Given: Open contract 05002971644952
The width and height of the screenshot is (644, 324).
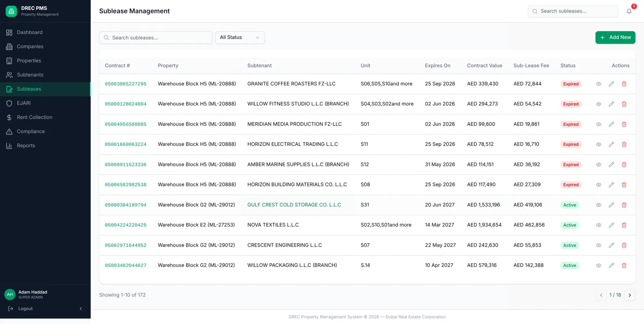Looking at the screenshot, I should click(x=126, y=245).
